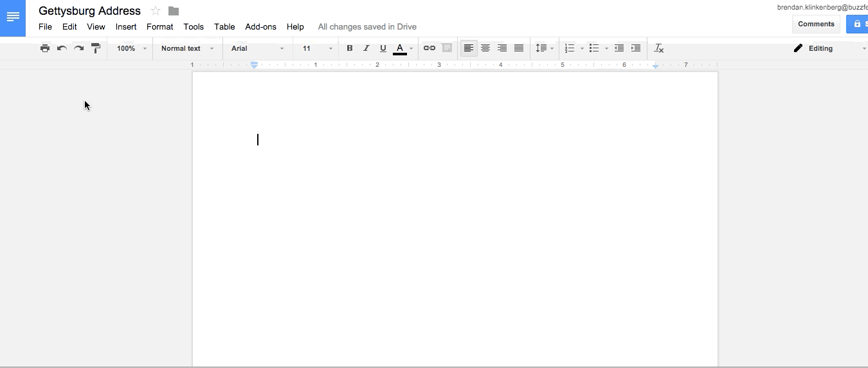Open the Tools menu
This screenshot has width=868, height=368.
pos(194,27)
